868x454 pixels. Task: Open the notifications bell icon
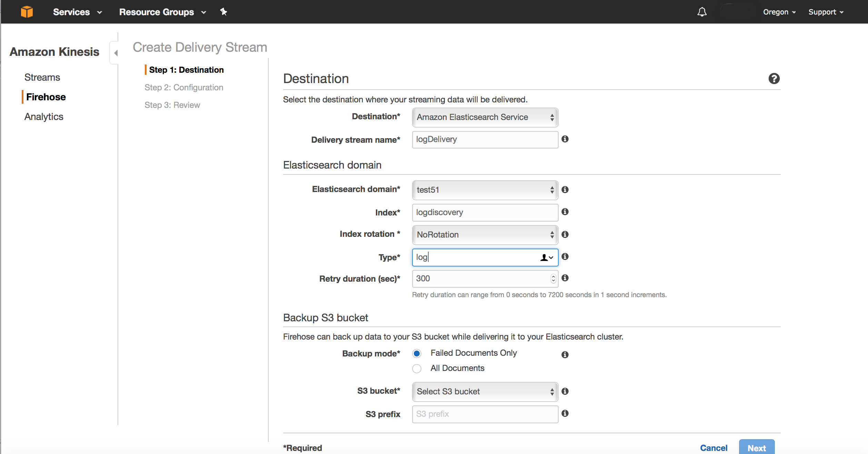coord(702,12)
